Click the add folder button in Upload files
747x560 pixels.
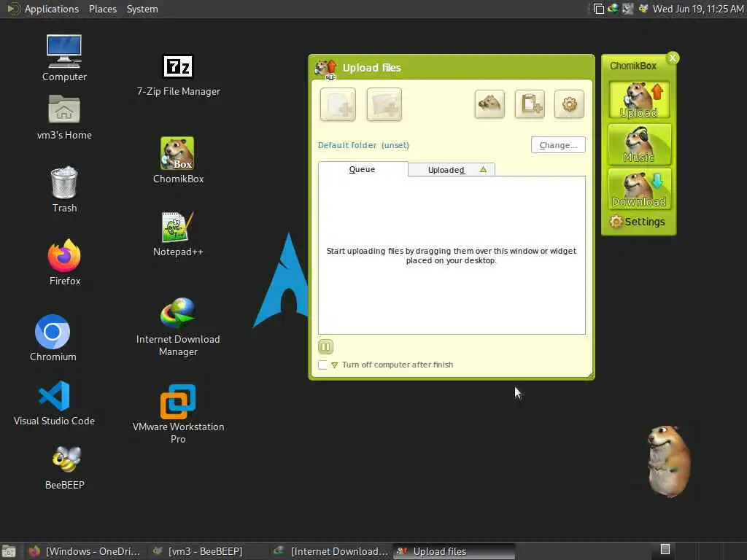coord(384,104)
